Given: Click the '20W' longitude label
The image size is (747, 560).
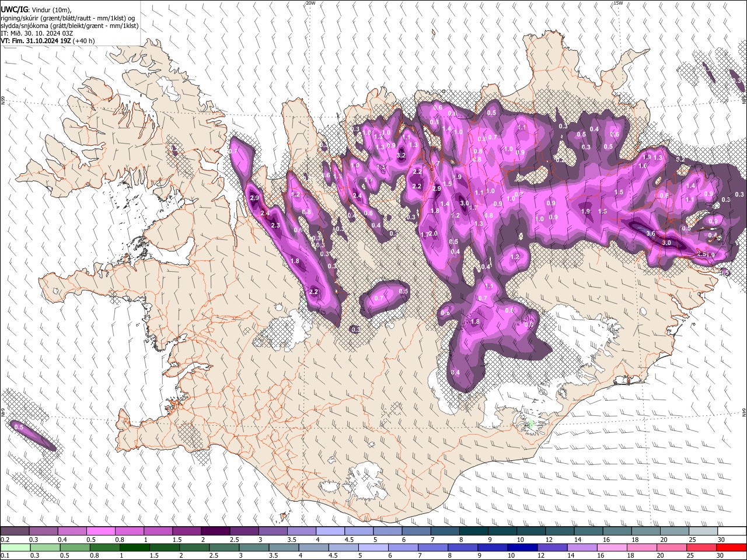Looking at the screenshot, I should [310, 3].
